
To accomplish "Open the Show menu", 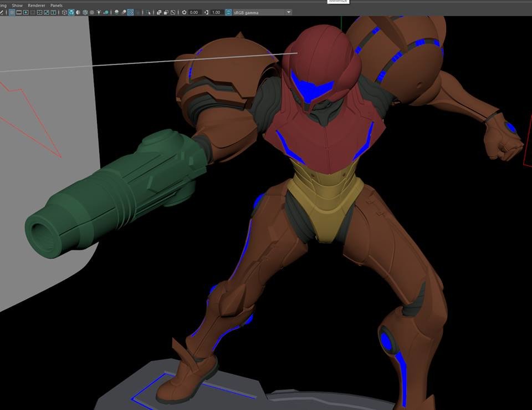I will 17,6.
